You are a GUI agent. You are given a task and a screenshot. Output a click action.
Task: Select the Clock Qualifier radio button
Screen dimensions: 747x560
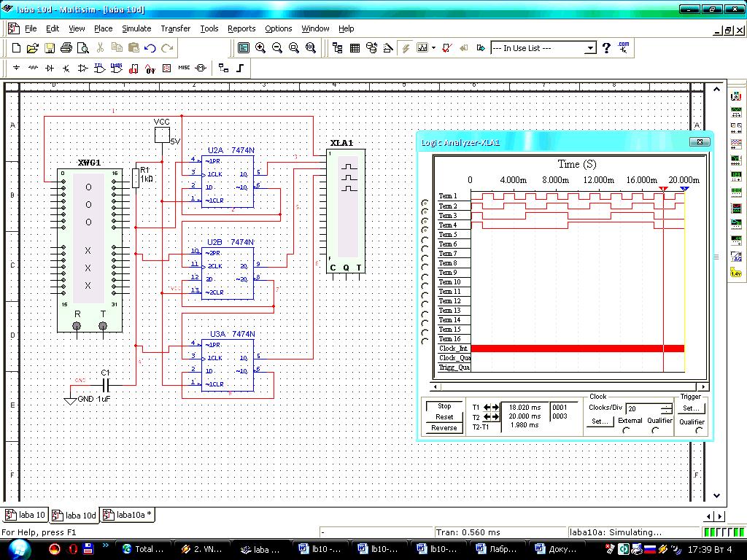click(655, 430)
